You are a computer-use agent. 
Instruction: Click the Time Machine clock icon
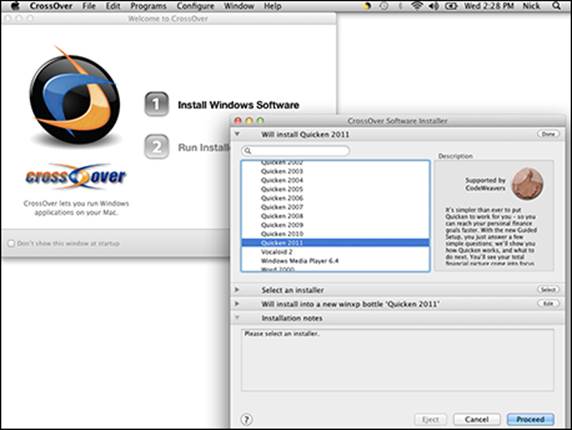coord(384,6)
